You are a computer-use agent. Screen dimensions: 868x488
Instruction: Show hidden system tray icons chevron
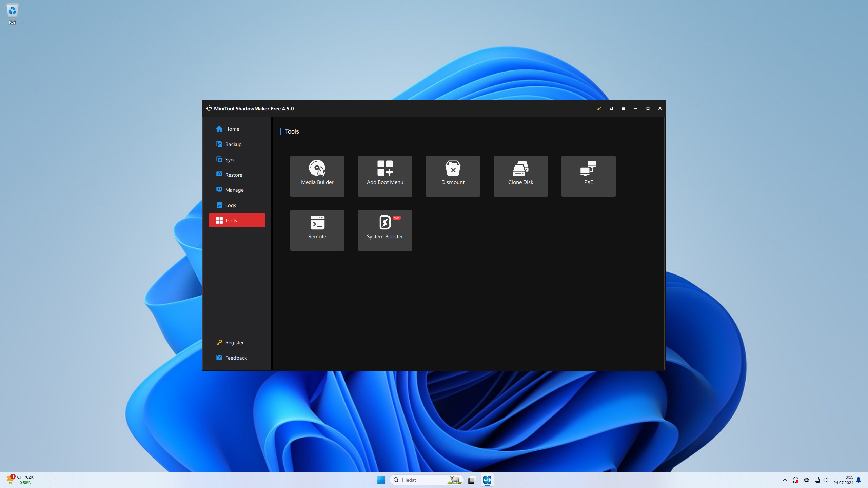(x=785, y=480)
